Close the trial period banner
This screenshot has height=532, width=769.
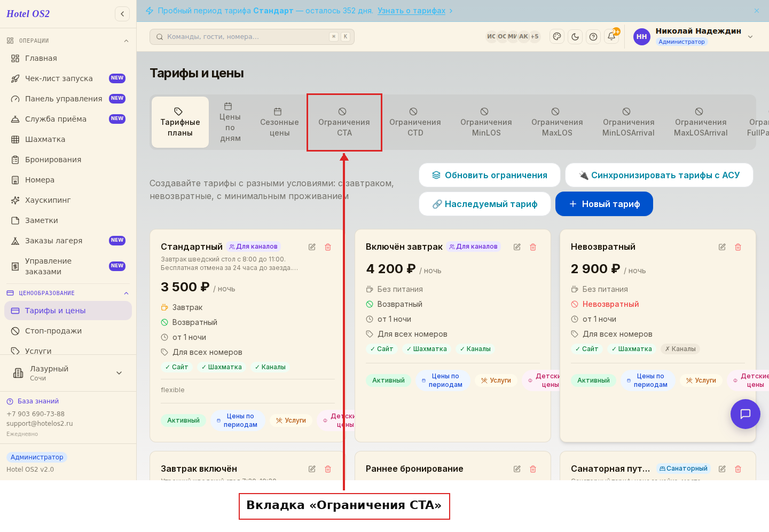click(757, 11)
